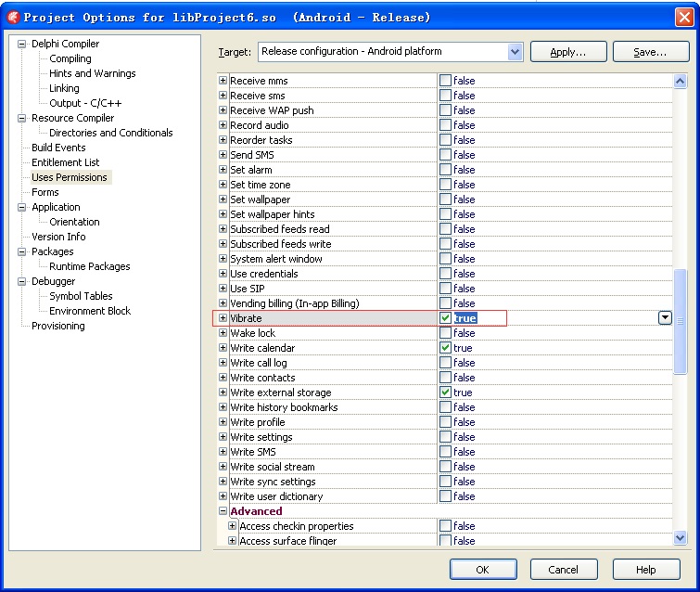Open Version Info settings

pyautogui.click(x=58, y=237)
